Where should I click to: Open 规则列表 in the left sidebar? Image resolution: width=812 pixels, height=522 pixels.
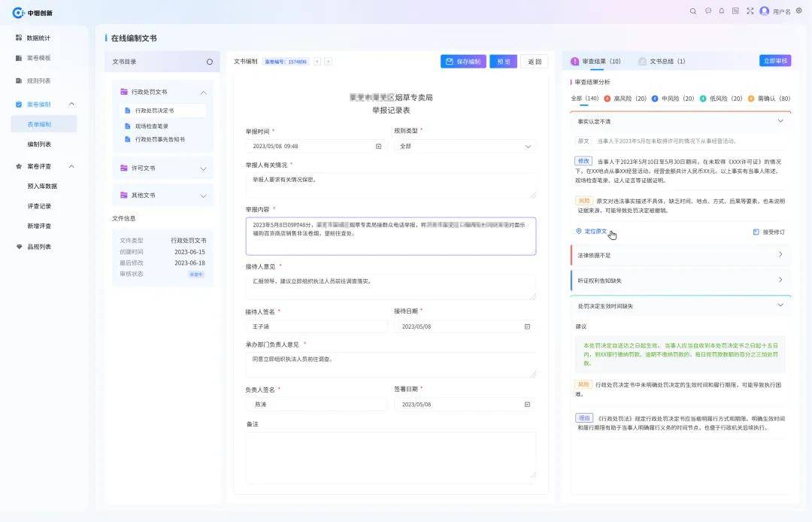tap(38, 80)
